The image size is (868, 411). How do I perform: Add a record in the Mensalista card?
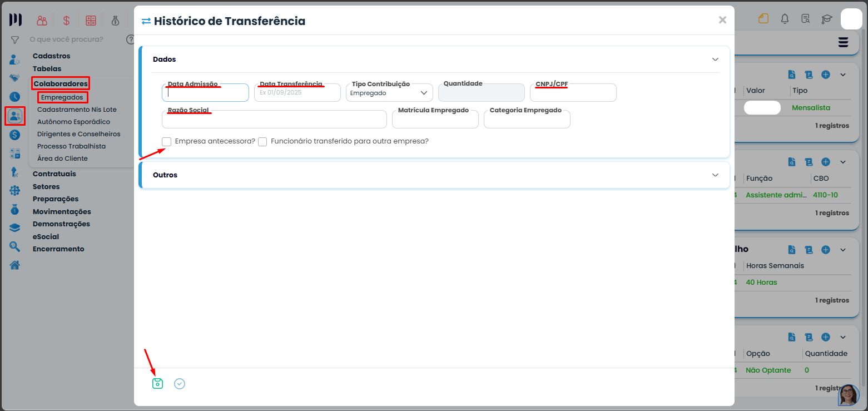click(x=826, y=75)
